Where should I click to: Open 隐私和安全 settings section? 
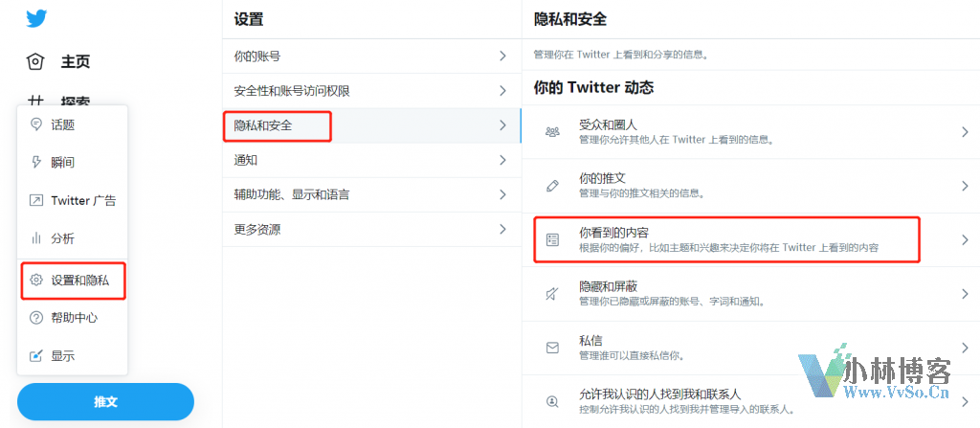tap(372, 125)
